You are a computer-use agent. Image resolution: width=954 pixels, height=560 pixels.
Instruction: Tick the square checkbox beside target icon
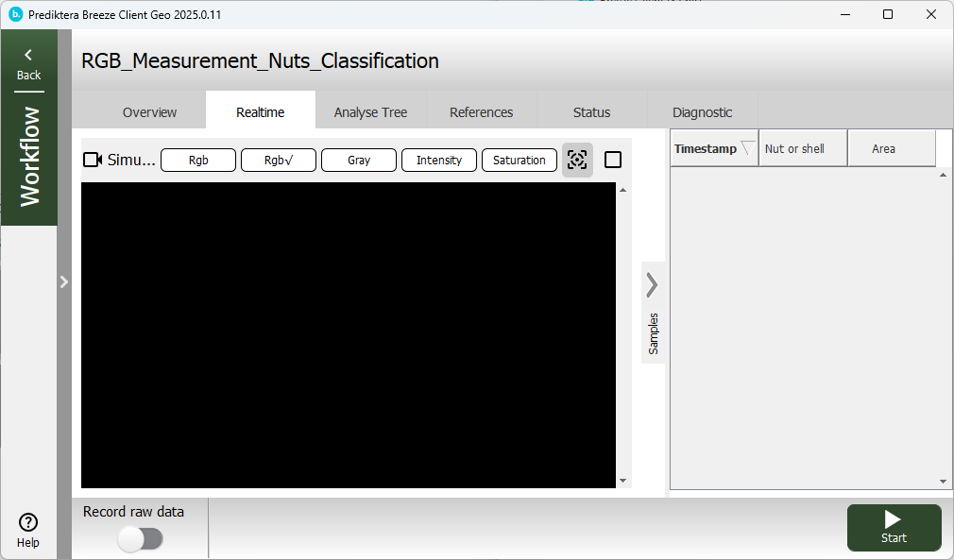[x=613, y=160]
